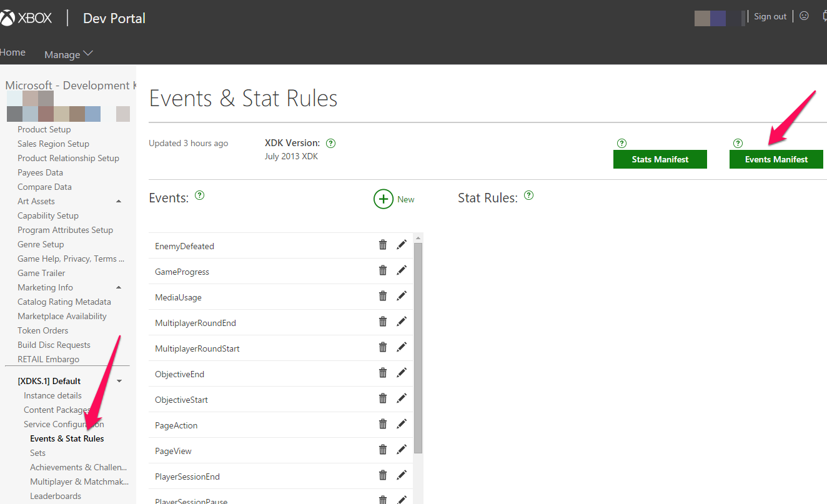Click the Xbox logo
This screenshot has width=827, height=504.
coord(26,18)
